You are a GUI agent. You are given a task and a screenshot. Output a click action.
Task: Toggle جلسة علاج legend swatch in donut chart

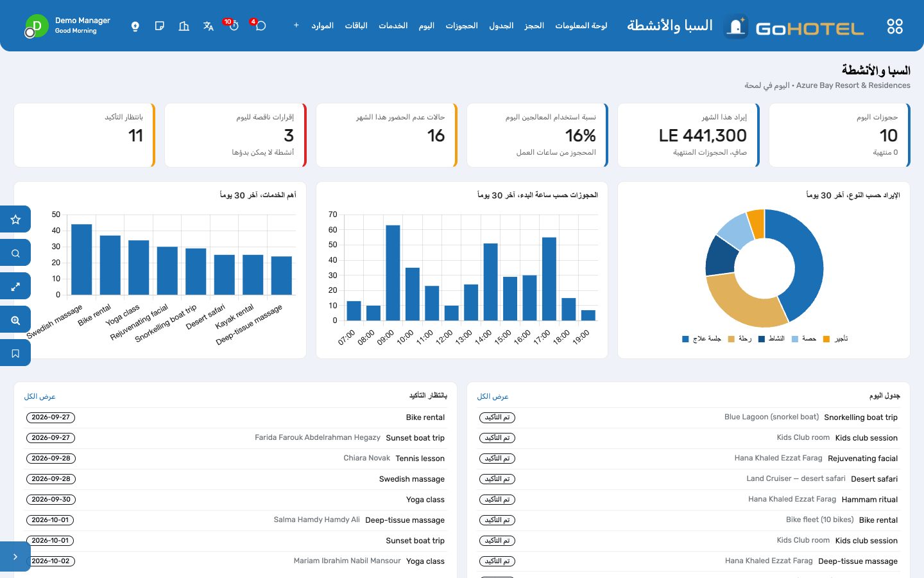pos(685,339)
